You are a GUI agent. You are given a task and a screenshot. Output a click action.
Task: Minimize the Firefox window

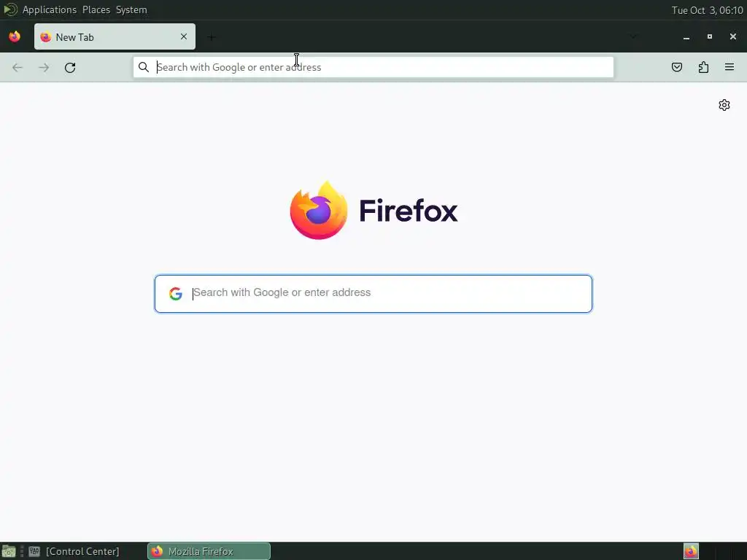pos(686,36)
